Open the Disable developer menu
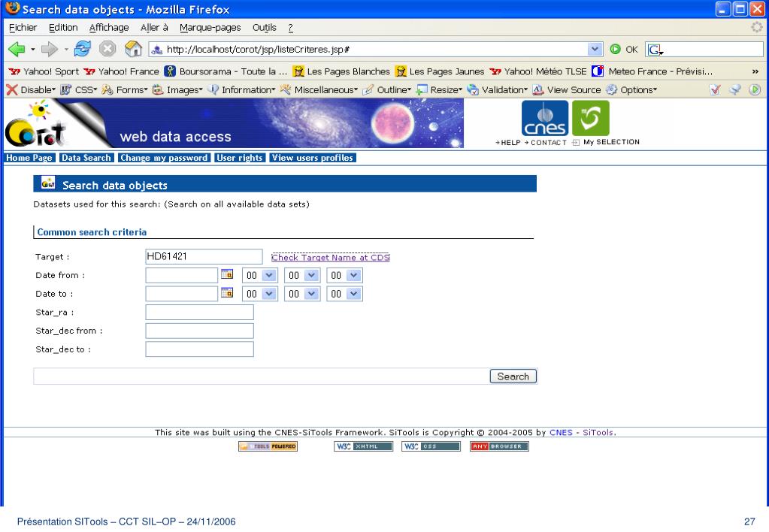Viewport: 769px width, 532px height. [x=31, y=89]
